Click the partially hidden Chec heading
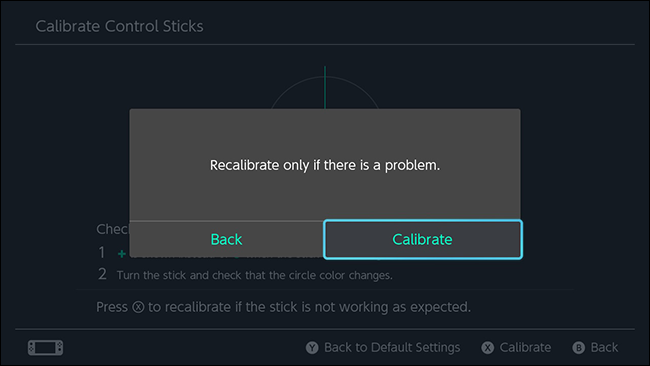650x366 pixels. (x=113, y=229)
